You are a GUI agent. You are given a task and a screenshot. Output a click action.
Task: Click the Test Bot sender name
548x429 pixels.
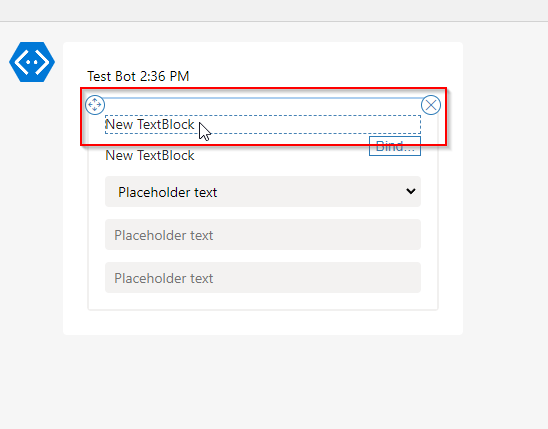[111, 76]
